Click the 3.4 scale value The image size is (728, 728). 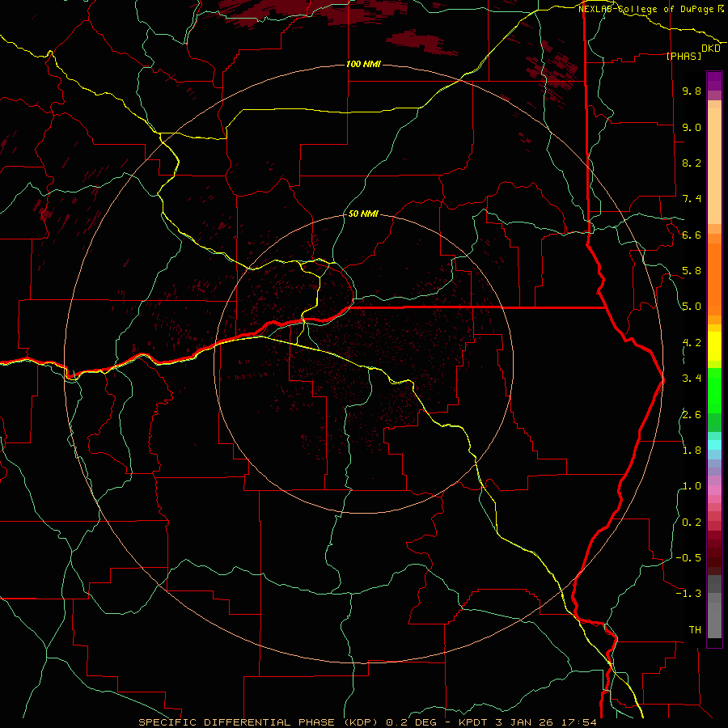click(x=692, y=379)
